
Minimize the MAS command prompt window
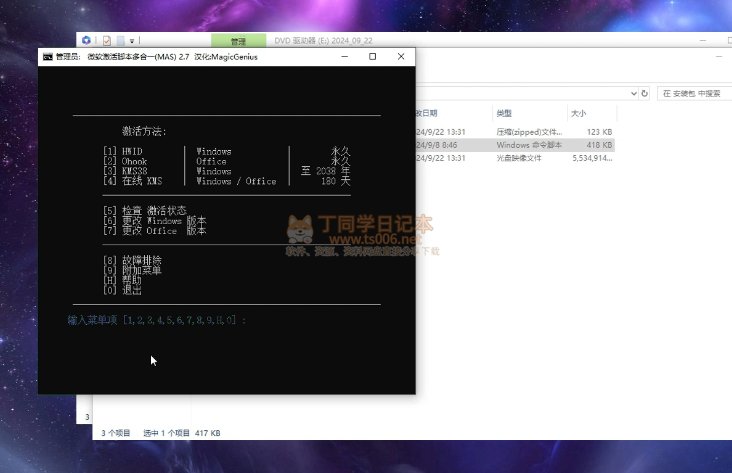click(x=345, y=56)
